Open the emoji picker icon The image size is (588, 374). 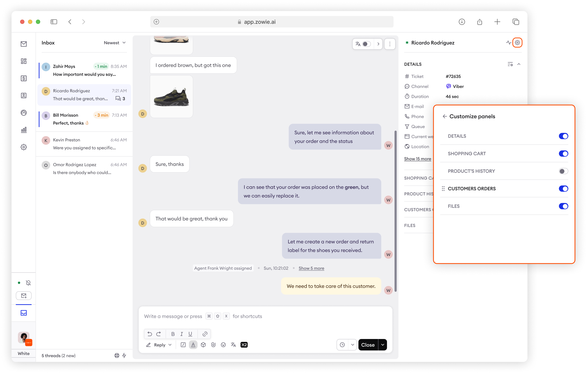[223, 345]
